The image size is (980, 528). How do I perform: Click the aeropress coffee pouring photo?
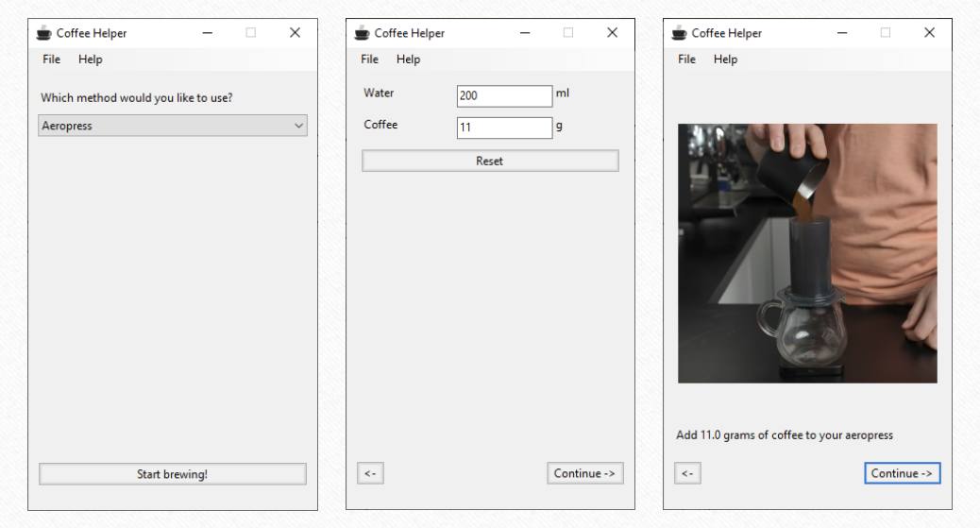click(x=807, y=253)
